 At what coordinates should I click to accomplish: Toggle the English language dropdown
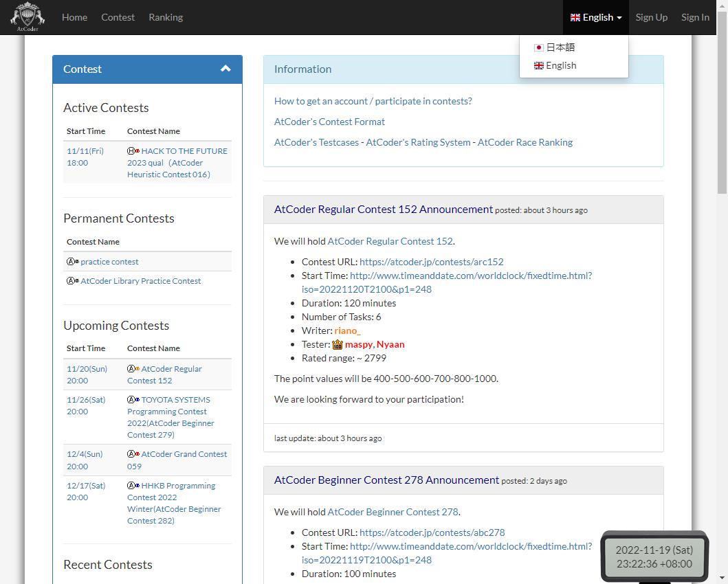(x=595, y=17)
